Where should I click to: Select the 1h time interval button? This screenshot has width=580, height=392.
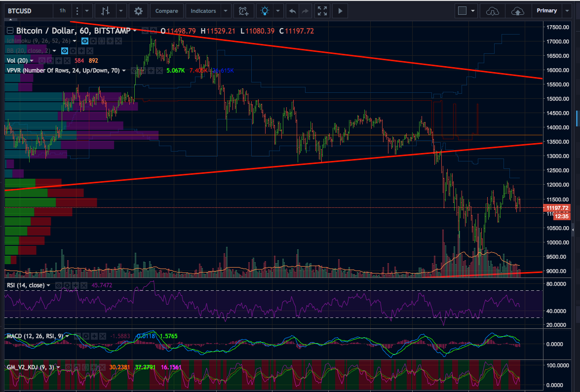(x=63, y=11)
